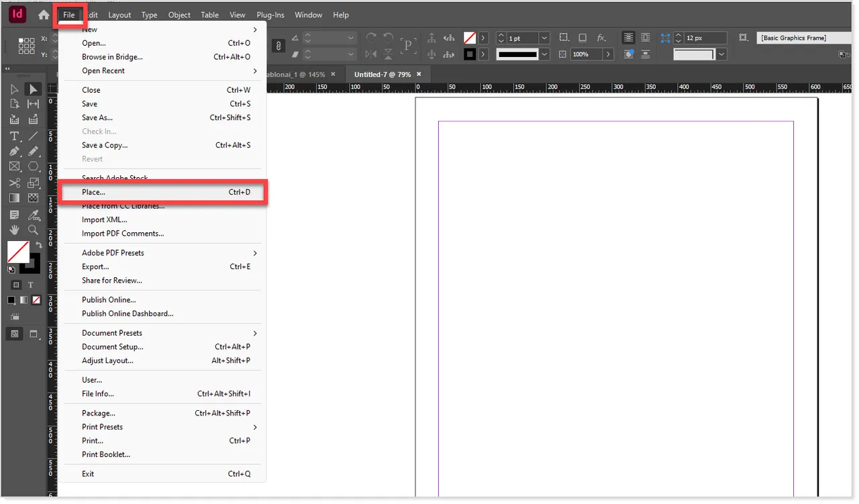Select the Eyedropper tool

[x=36, y=213]
